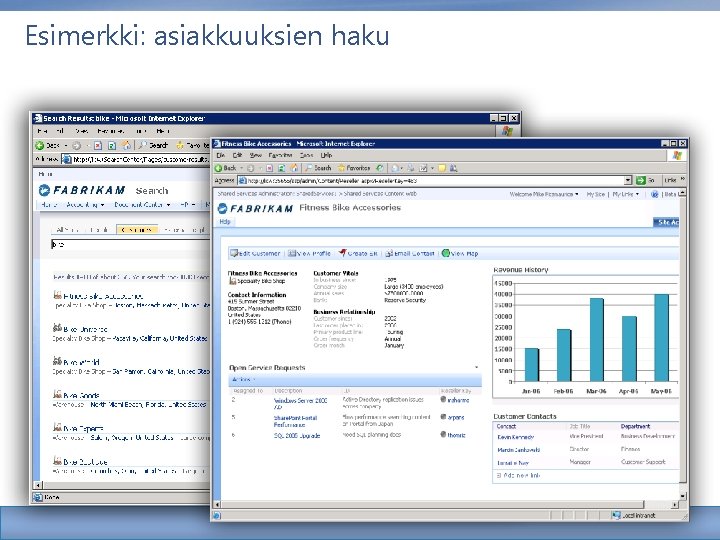Click Refresh icon in Fitness Bike Accessories toolbar
720x540 pixels.
point(282,168)
